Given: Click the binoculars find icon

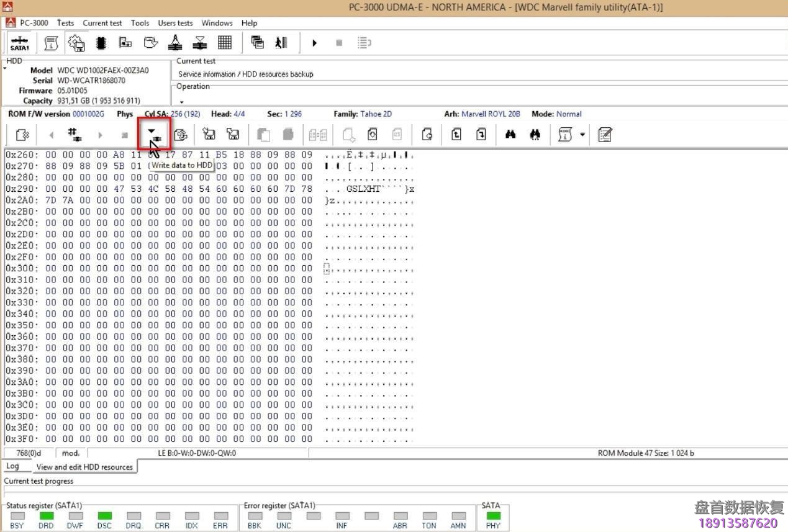Looking at the screenshot, I should click(510, 135).
